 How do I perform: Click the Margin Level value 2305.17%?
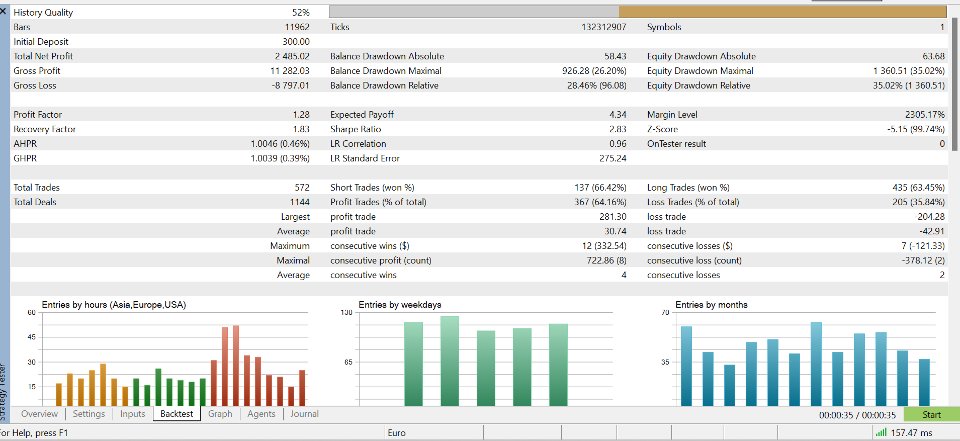pyautogui.click(x=924, y=115)
